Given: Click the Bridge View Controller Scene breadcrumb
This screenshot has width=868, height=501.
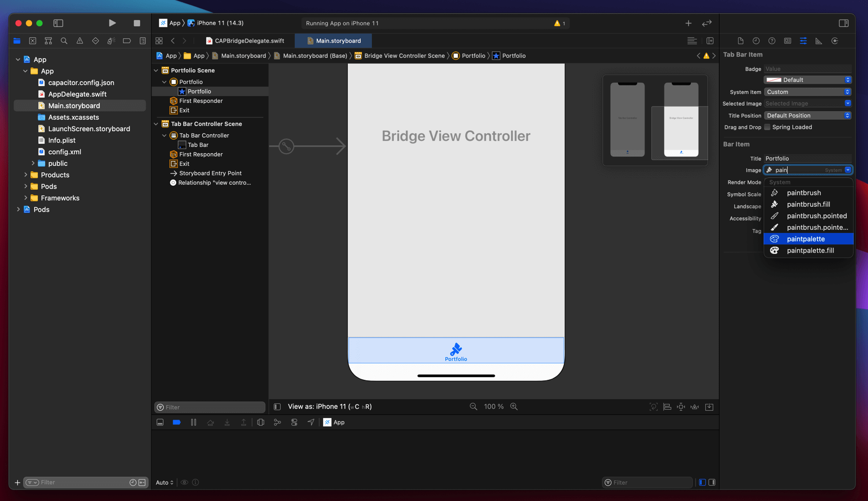Looking at the screenshot, I should 400,56.
